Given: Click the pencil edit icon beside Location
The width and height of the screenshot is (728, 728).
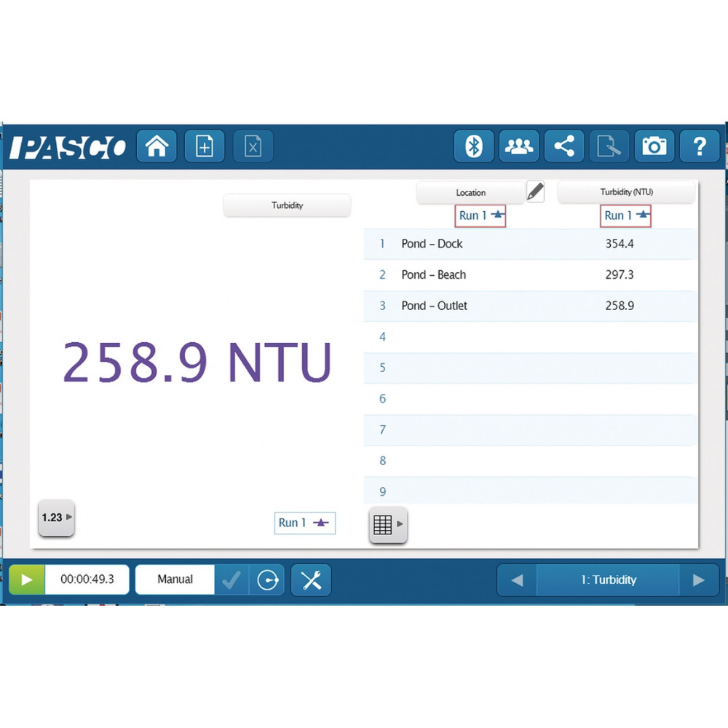Looking at the screenshot, I should [535, 191].
